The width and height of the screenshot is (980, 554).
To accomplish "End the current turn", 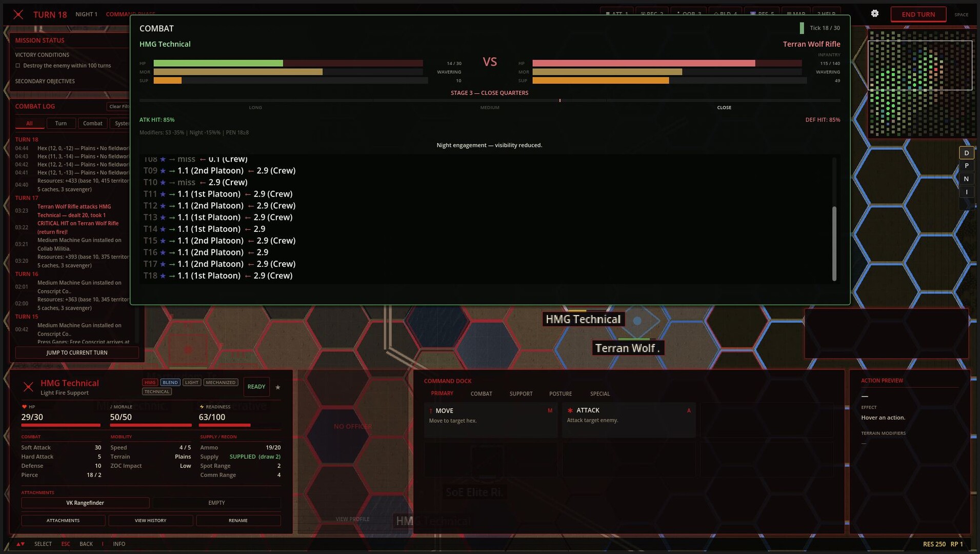I will pyautogui.click(x=918, y=14).
